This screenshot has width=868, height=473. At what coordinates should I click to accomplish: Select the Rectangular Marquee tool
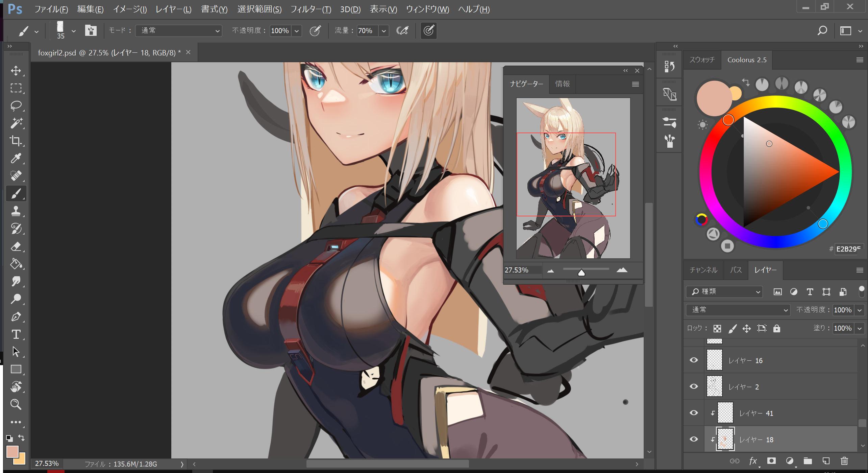tap(16, 88)
